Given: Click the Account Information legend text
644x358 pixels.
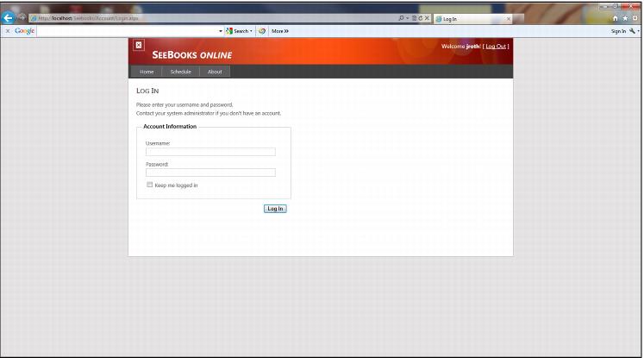Looking at the screenshot, I should click(170, 126).
